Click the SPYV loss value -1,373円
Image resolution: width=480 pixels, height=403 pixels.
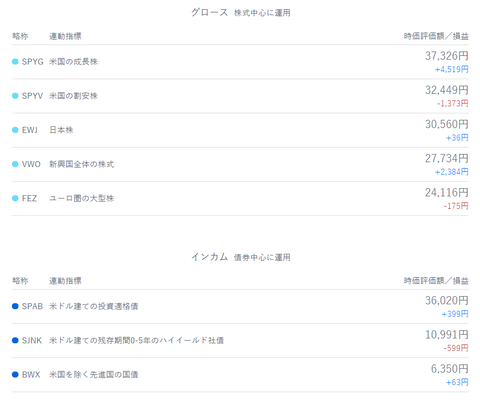(453, 104)
